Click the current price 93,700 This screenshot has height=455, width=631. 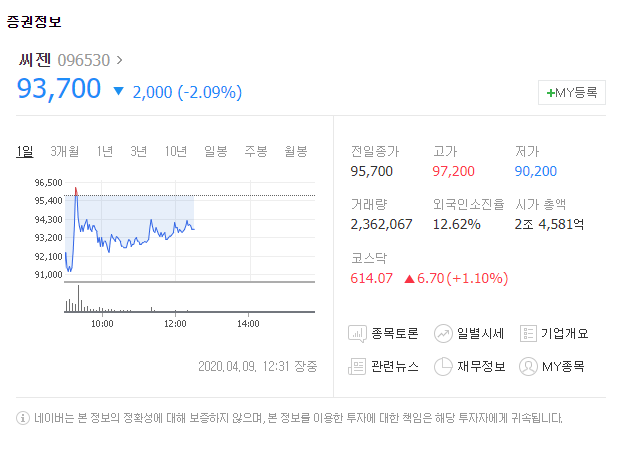point(59,89)
